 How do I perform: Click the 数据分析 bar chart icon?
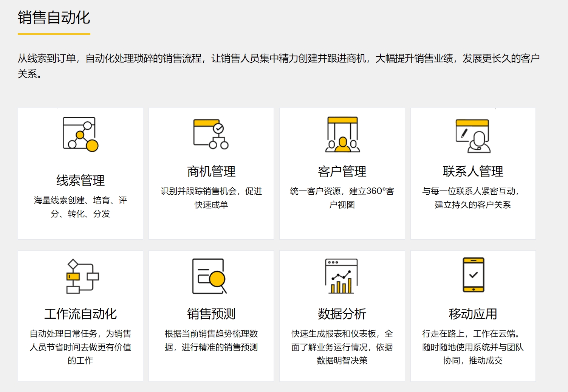(x=341, y=276)
